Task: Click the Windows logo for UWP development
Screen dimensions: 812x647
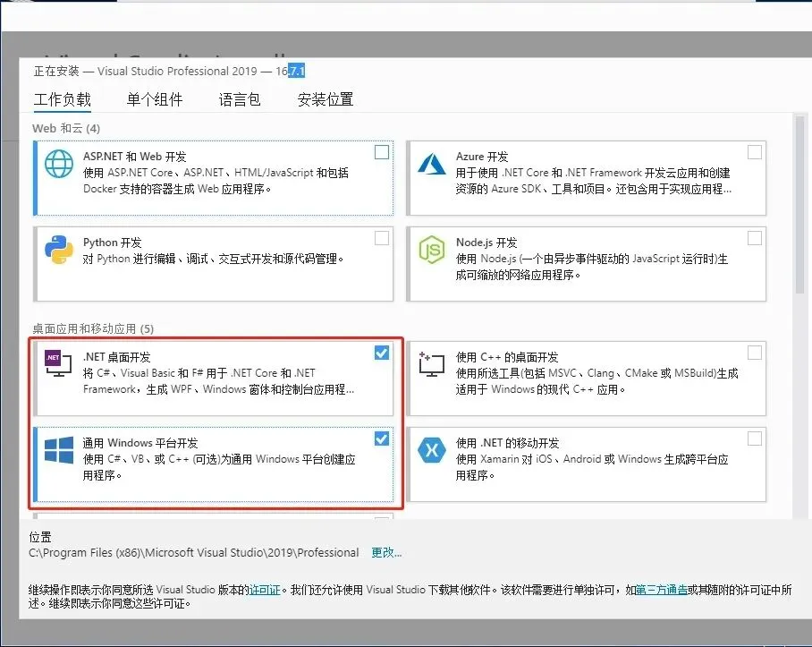Action: (x=58, y=450)
